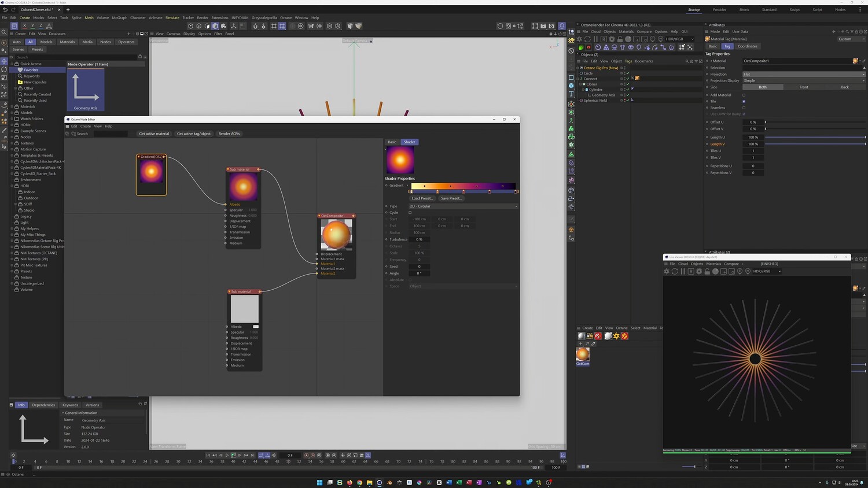
Task: Click the Live Viewer lock resolution icon
Action: tap(707, 271)
